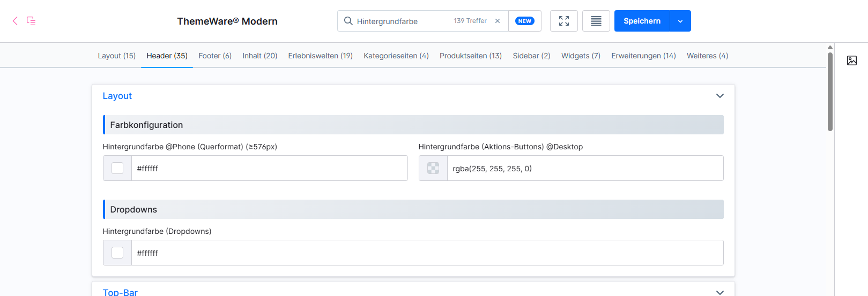The width and height of the screenshot is (868, 296).
Task: Open color picker for Aktions-Buttons Desktop background
Action: coord(433,168)
